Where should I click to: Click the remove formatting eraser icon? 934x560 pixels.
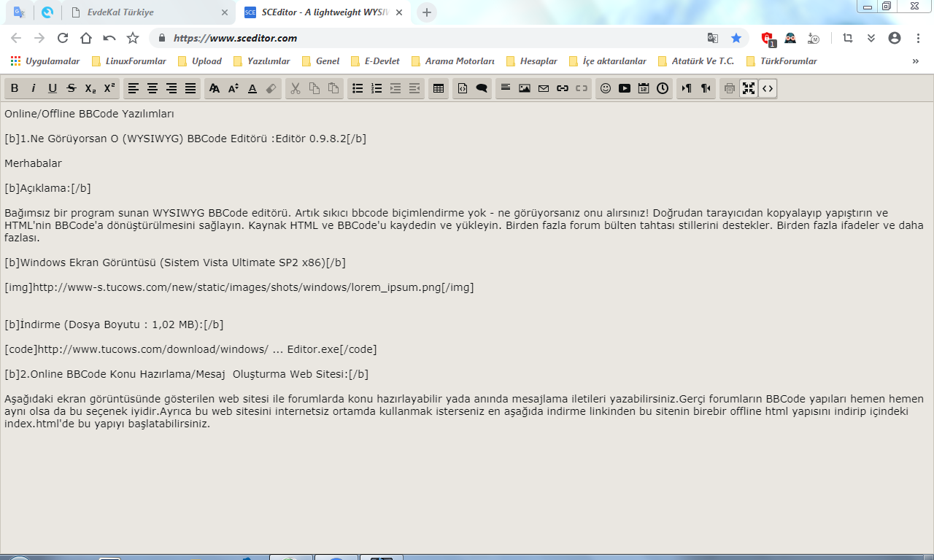point(271,88)
